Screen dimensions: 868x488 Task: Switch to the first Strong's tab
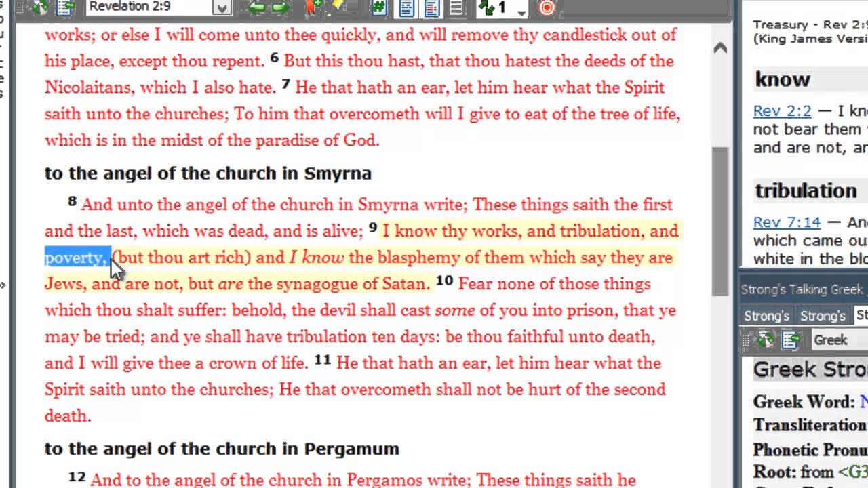766,316
